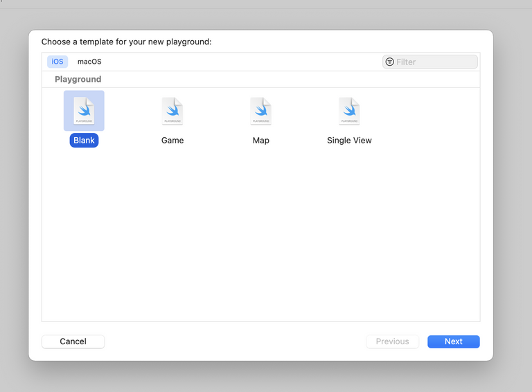The width and height of the screenshot is (532, 392).
Task: Switch to the macOS platform tab
Action: pos(89,62)
